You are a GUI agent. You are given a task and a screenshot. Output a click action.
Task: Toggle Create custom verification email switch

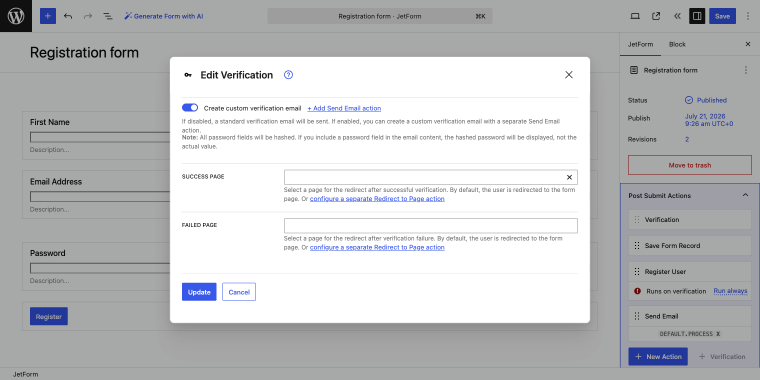[x=190, y=108]
